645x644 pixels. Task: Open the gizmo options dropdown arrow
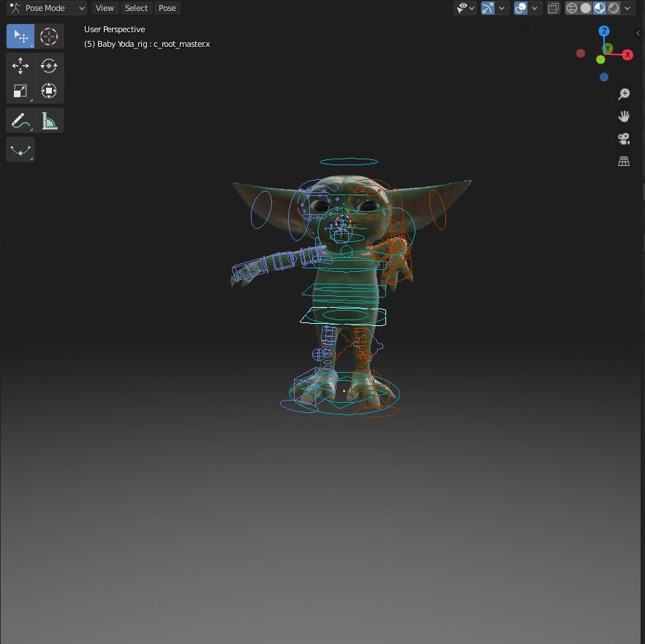(x=502, y=8)
